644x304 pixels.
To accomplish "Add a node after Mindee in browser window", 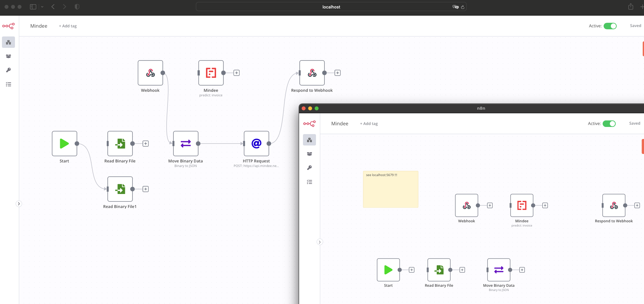I will (x=237, y=73).
